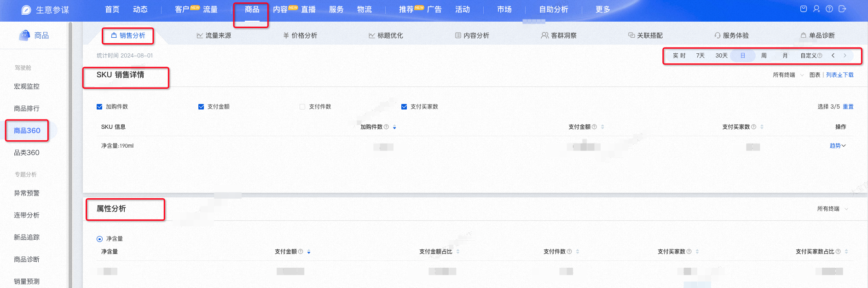Viewport: 868px width, 288px height.
Task: Open 所有终端 dropdown in SKU 销售详情
Action: click(x=788, y=75)
